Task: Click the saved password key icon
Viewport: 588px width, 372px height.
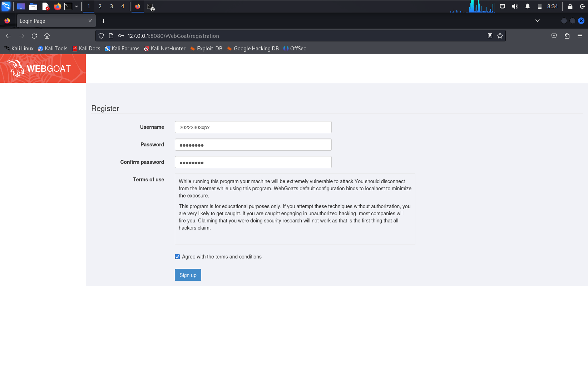Action: (121, 36)
